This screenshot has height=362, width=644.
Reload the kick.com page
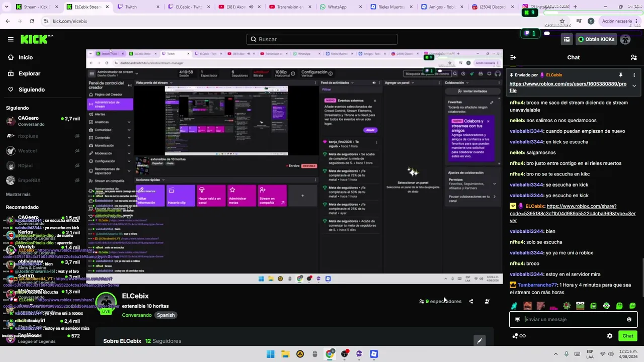coord(32,21)
